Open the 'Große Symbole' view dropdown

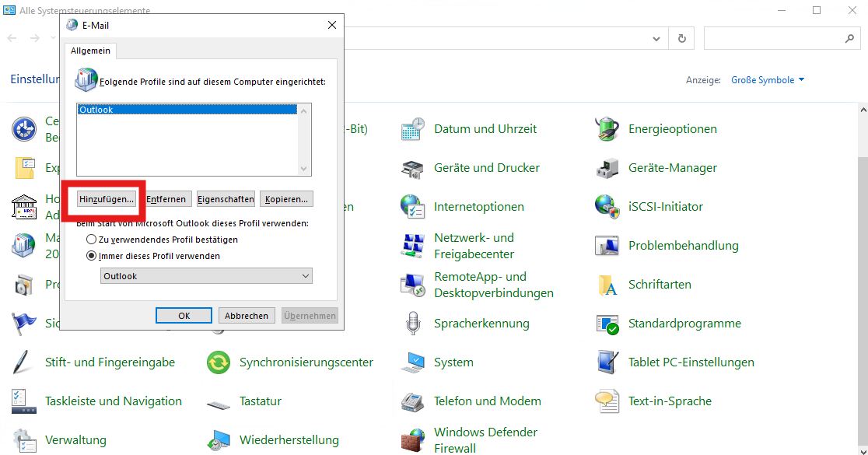click(767, 80)
